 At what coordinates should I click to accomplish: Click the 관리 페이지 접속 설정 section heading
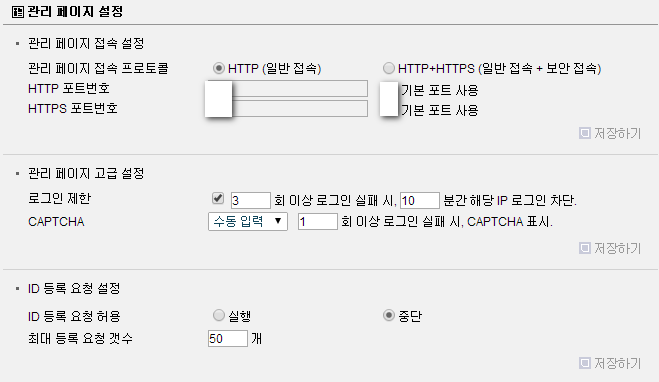click(86, 43)
